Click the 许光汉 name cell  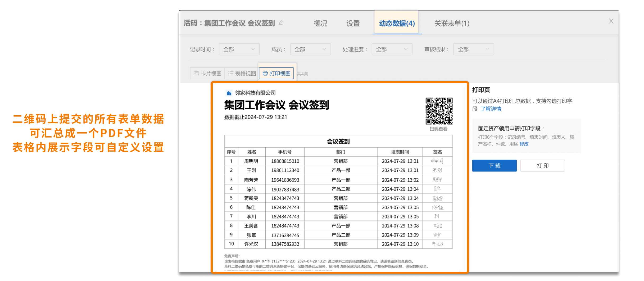pyautogui.click(x=251, y=244)
